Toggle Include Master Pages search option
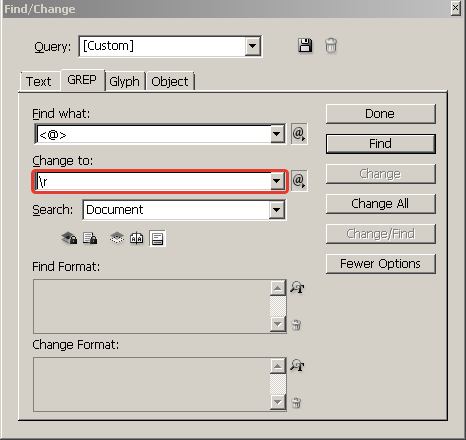Screen dimensions: 466x440 (x=137, y=238)
